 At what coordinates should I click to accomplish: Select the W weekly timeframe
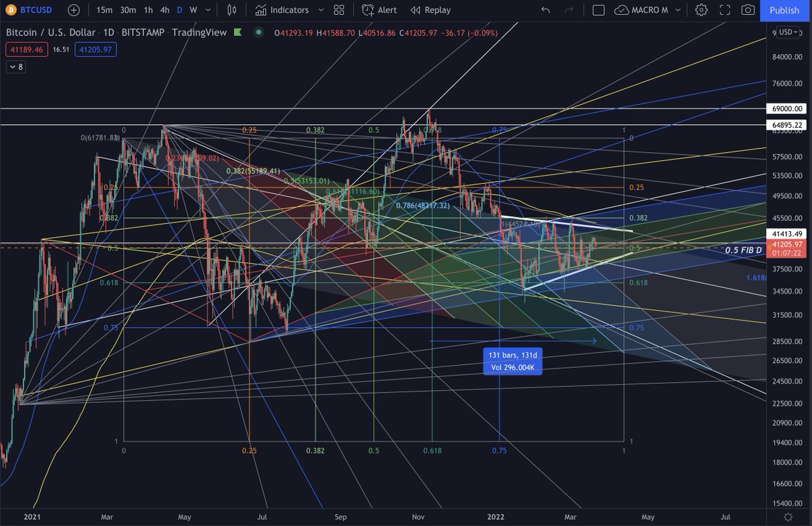(x=193, y=10)
